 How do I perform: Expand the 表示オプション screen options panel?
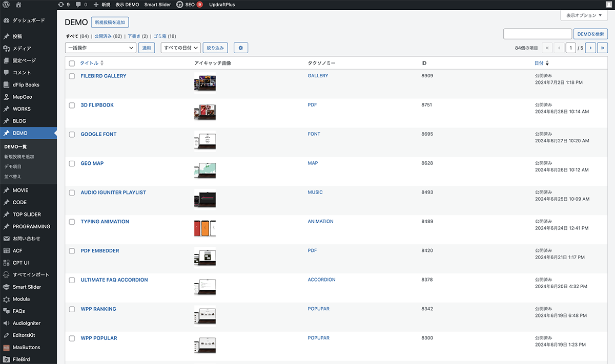coord(584,15)
